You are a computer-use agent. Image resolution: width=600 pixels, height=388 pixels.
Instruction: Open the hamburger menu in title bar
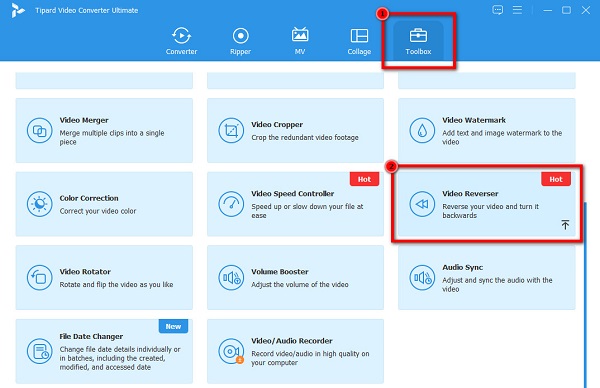pos(517,10)
